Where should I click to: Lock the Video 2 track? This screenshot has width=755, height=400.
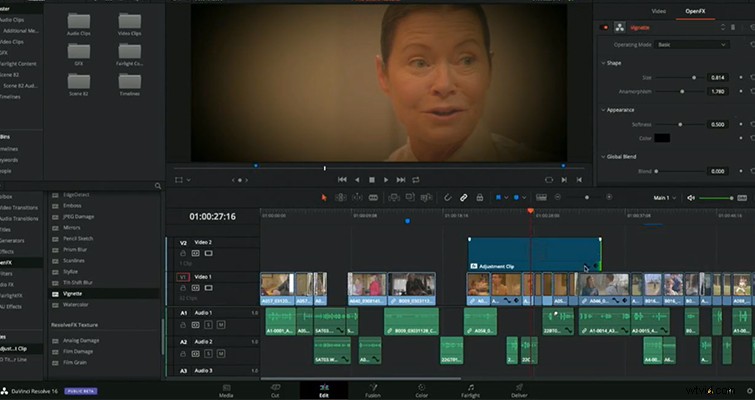point(183,253)
